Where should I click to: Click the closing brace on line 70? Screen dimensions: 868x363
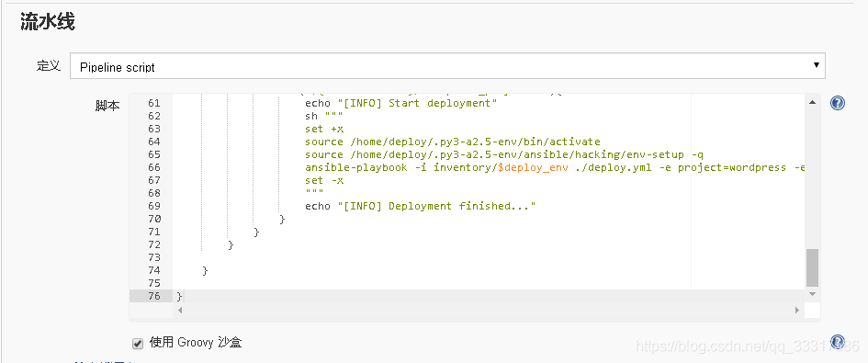tap(282, 219)
